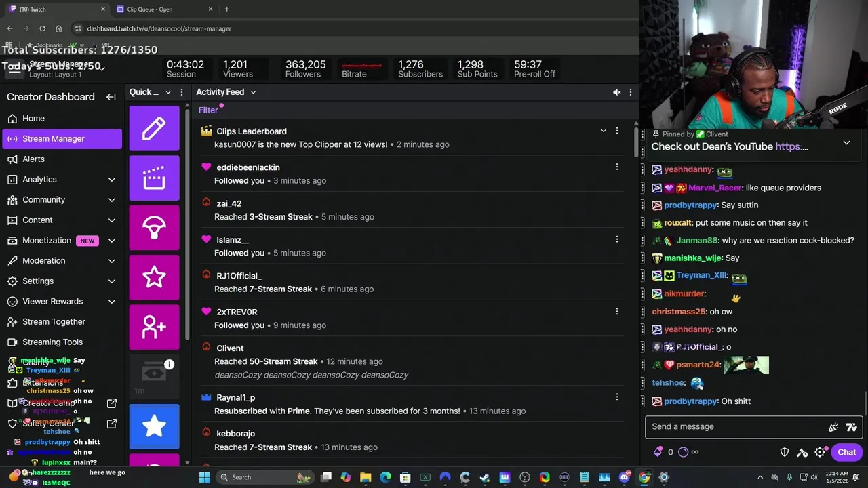Open Activity Feed options menu
Screen dimensions: 868x488
(631, 92)
